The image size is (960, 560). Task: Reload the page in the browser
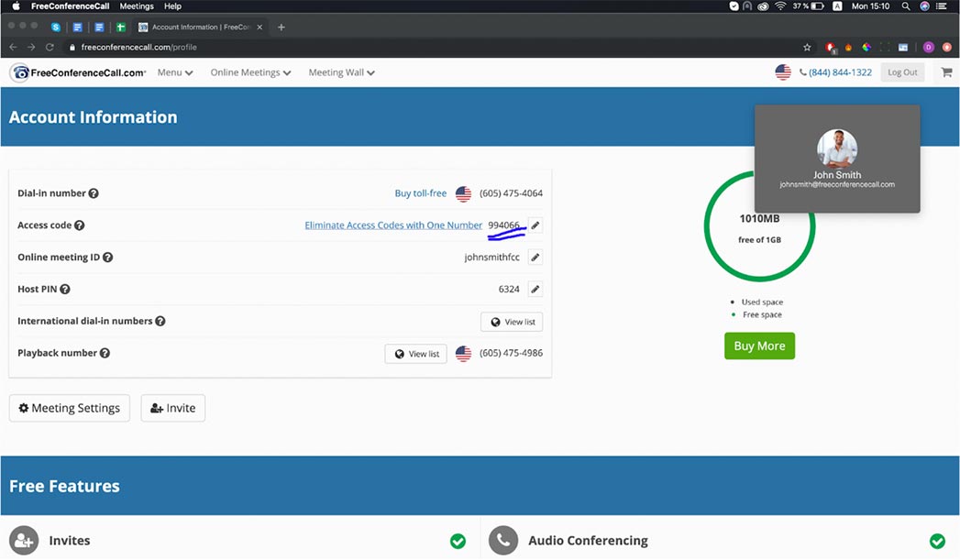(x=50, y=47)
